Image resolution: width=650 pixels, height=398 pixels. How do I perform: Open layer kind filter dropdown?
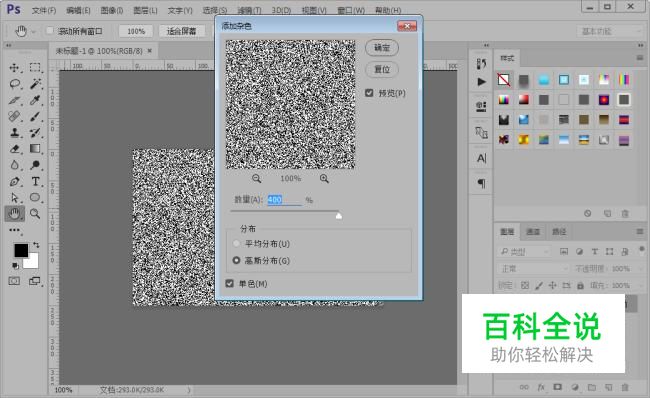(x=524, y=251)
